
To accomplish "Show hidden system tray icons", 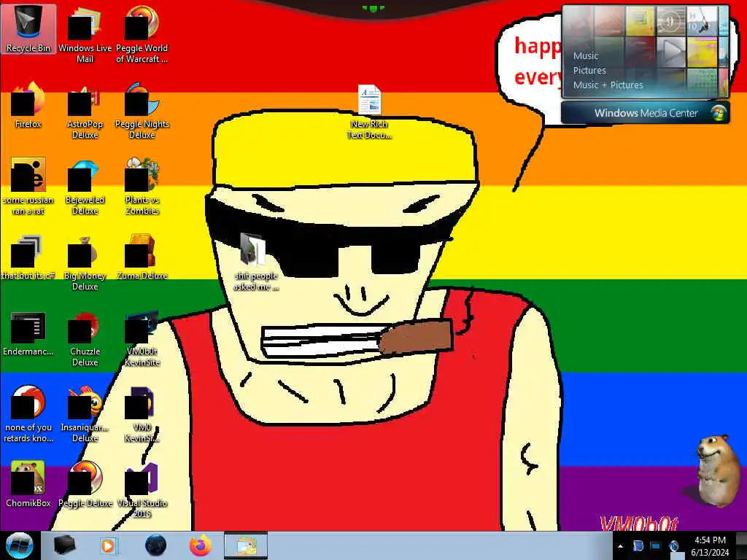I will click(x=620, y=546).
